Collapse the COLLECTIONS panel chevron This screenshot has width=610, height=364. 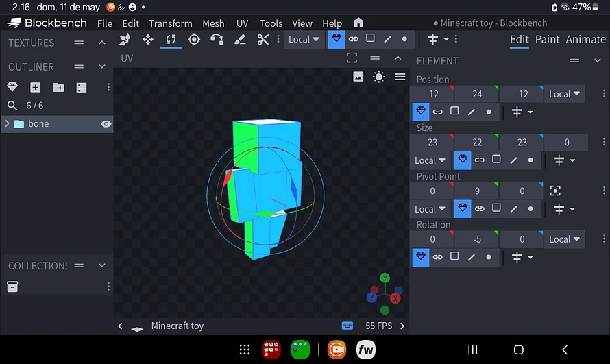(x=102, y=265)
